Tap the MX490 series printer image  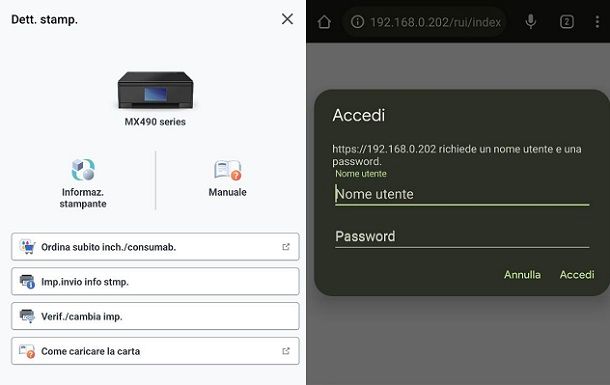(x=155, y=90)
